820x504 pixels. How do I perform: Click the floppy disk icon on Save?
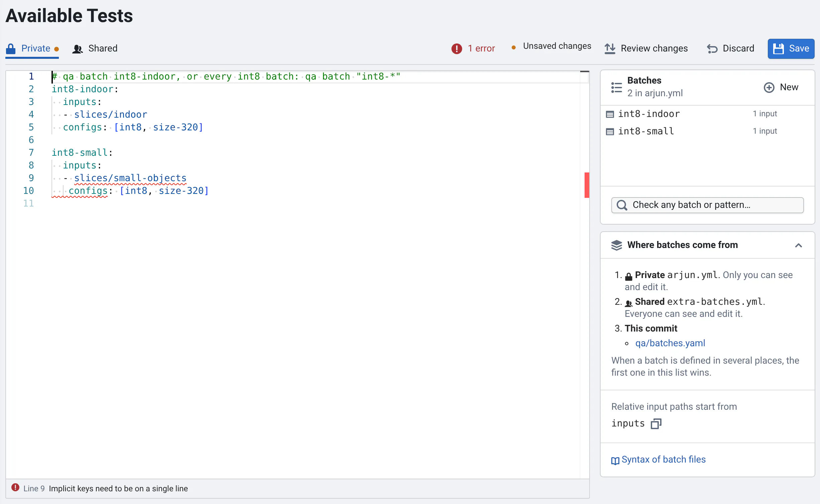coord(779,49)
